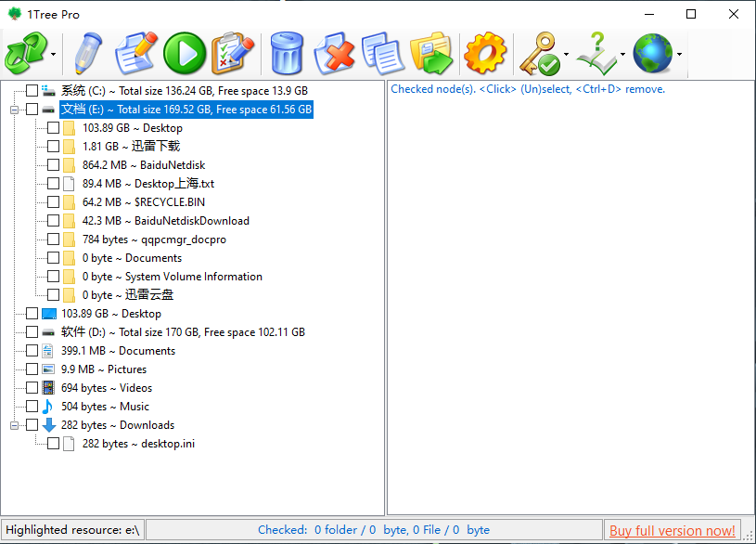Open the refresh icon dropdown arrow

(53, 54)
